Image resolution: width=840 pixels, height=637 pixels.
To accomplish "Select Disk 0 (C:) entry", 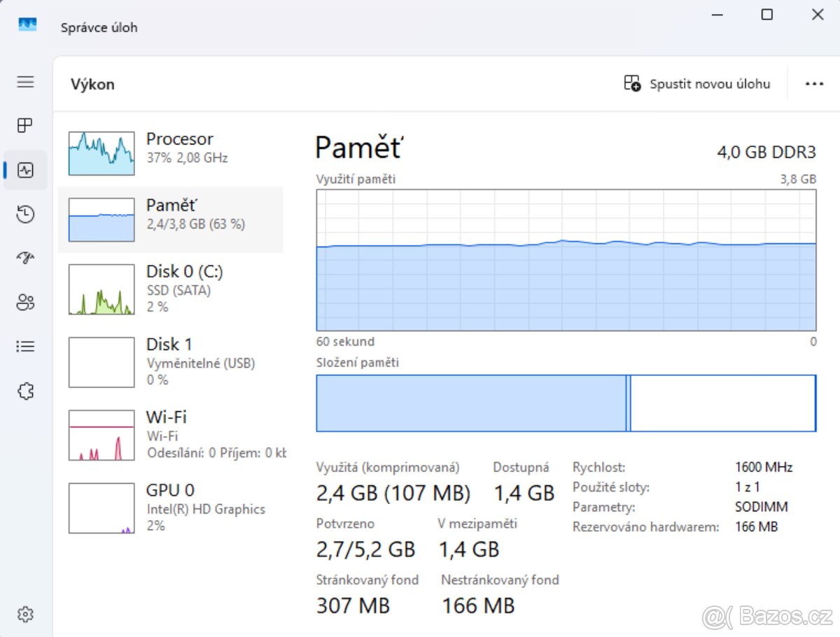I will click(x=170, y=288).
